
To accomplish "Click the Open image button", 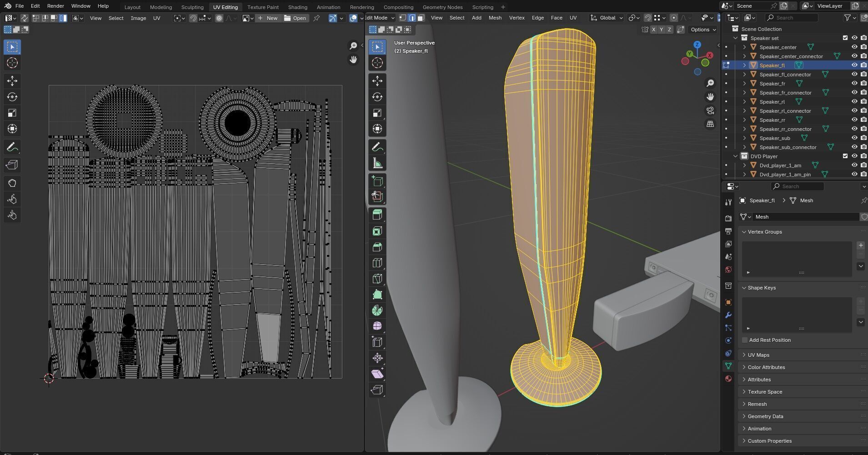I will (295, 18).
